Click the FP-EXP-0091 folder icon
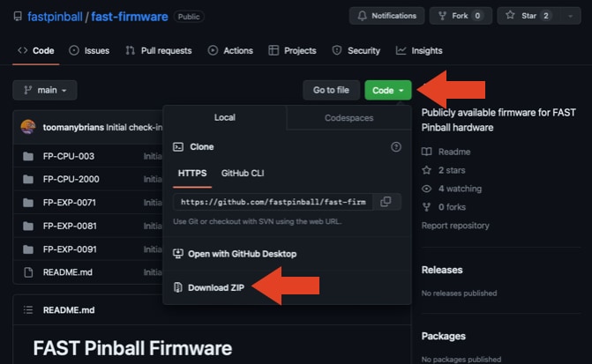This screenshot has width=592, height=364. (28, 249)
